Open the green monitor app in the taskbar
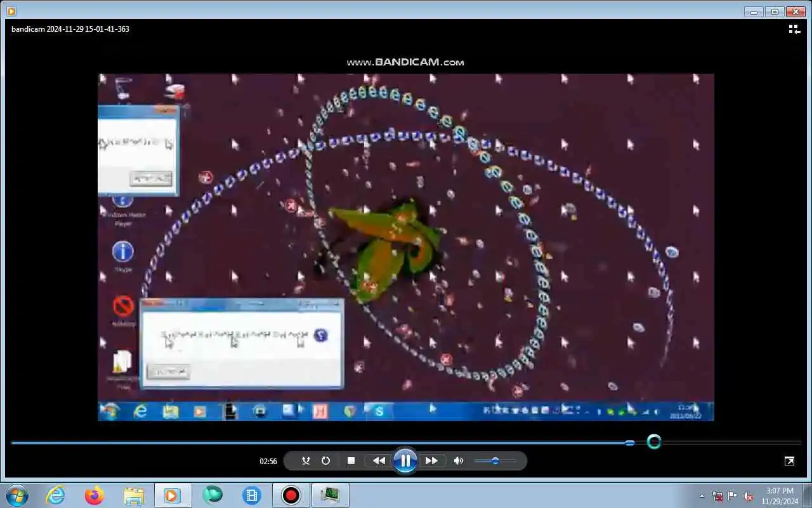Image resolution: width=812 pixels, height=508 pixels. (330, 495)
